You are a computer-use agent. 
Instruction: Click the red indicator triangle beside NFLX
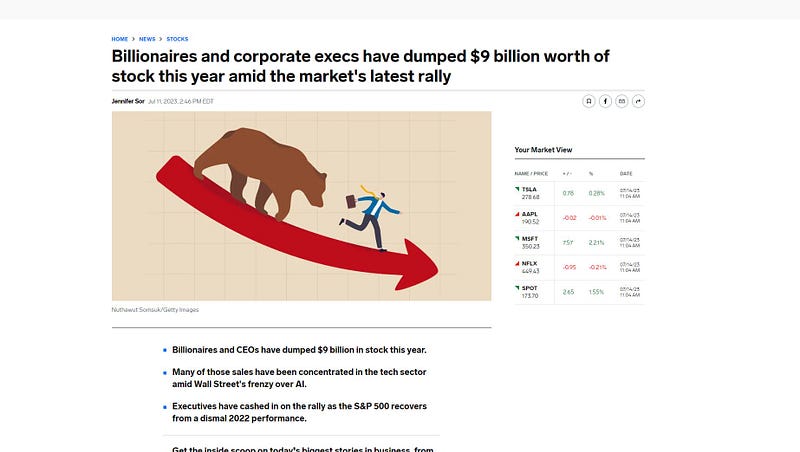click(x=517, y=263)
